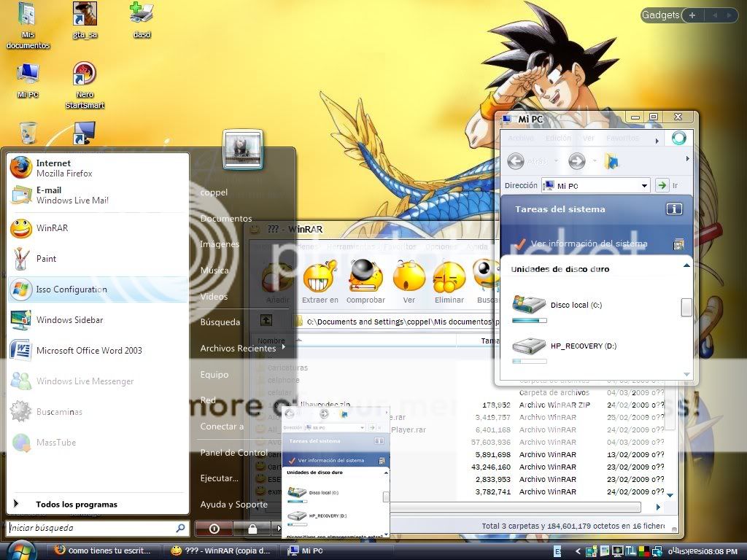This screenshot has height=560, width=747.
Task: Collapse the Tareas del sistema panel
Action: (674, 209)
